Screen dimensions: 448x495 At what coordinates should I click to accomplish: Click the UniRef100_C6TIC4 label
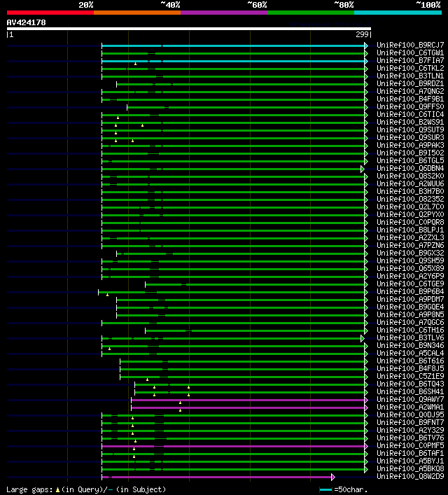pos(410,114)
